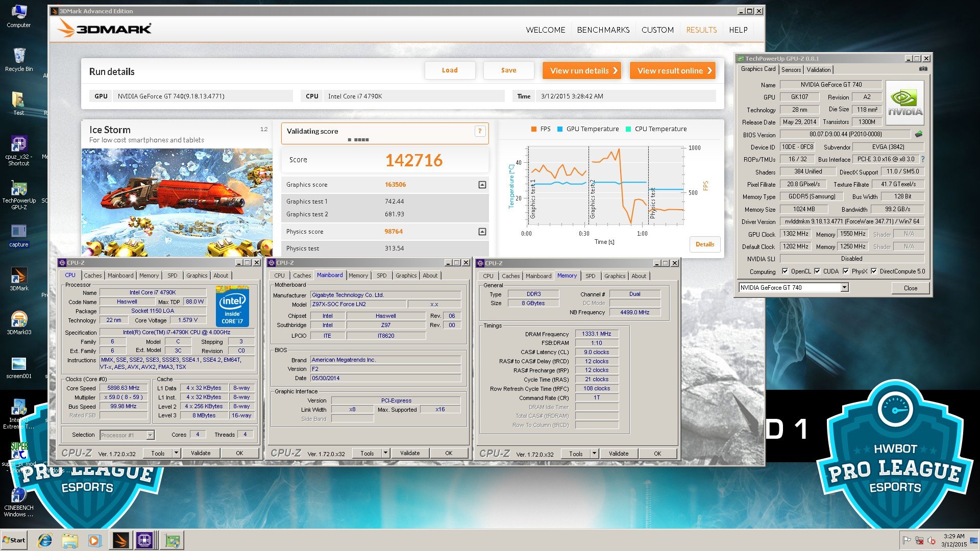980x551 pixels.
Task: Click the Close button in GPU-Z
Action: (x=910, y=288)
